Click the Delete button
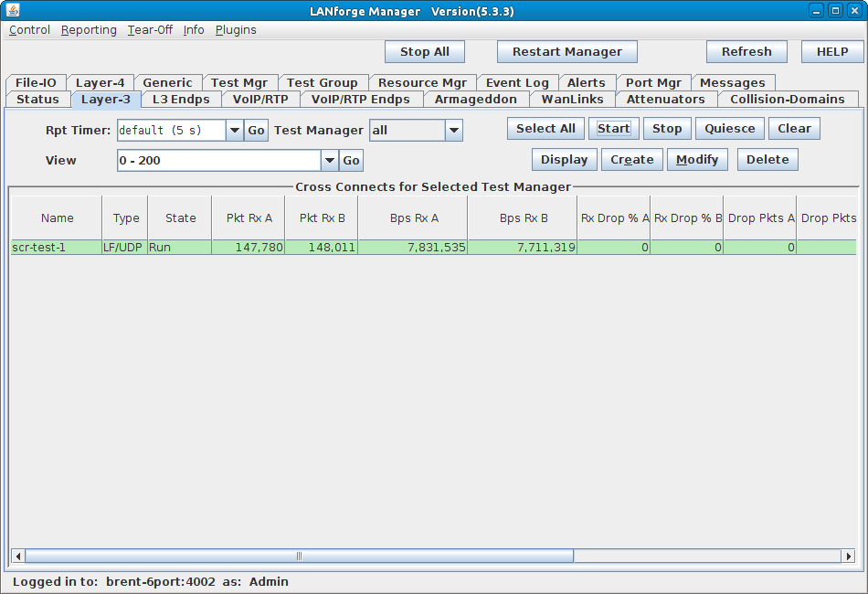This screenshot has height=594, width=868. (x=767, y=159)
